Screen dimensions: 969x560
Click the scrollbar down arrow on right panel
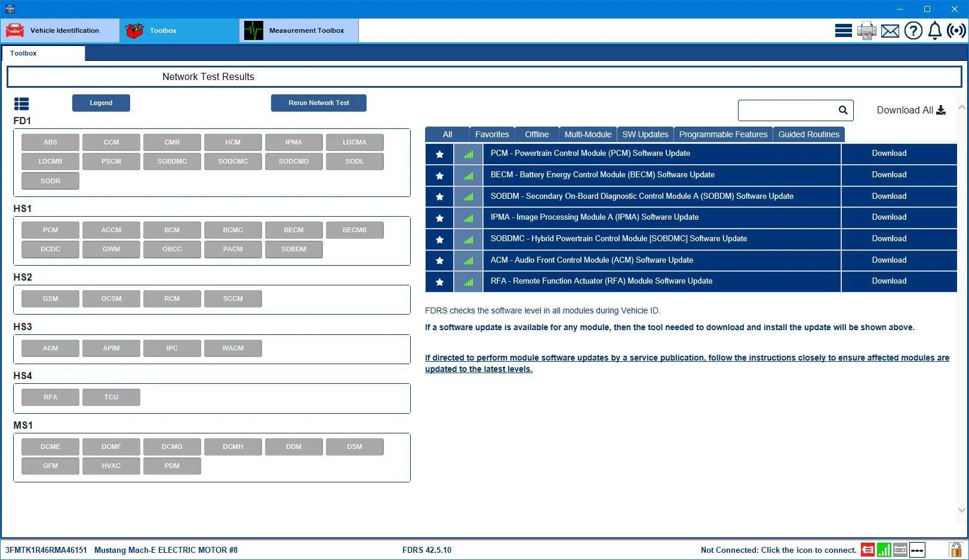(961, 510)
